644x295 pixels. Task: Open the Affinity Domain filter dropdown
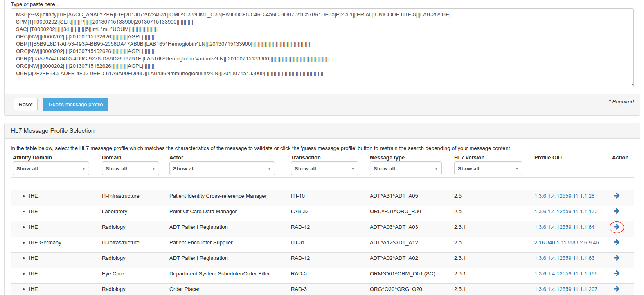(51, 169)
